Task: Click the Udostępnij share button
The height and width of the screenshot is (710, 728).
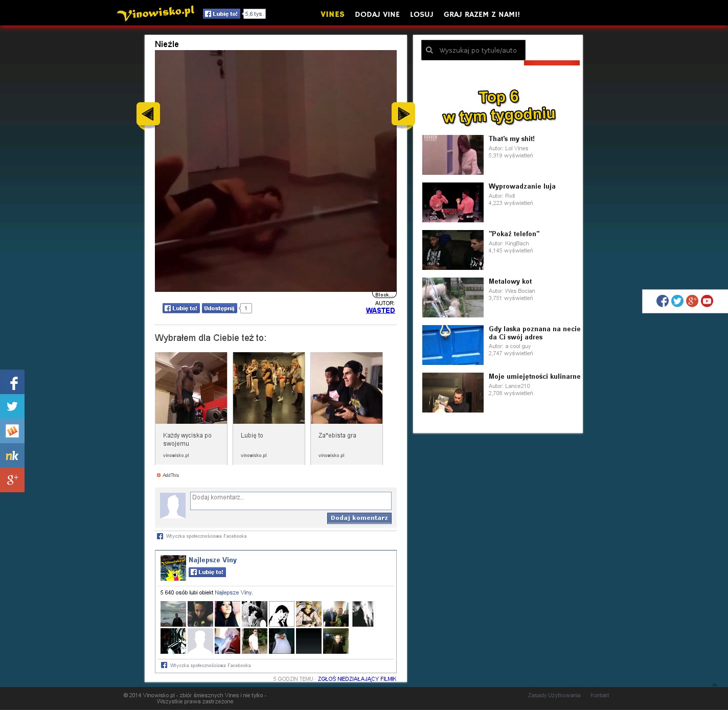Action: (x=219, y=308)
